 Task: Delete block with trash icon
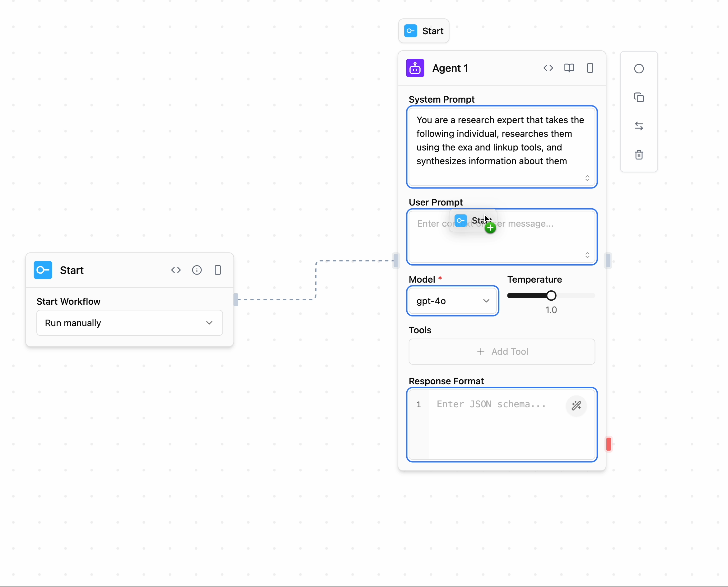point(639,155)
